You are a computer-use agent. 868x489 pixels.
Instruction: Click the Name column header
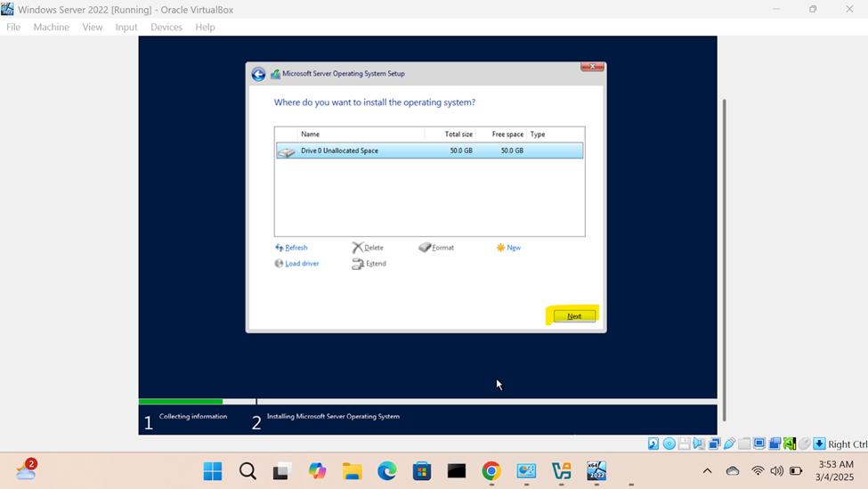361,134
